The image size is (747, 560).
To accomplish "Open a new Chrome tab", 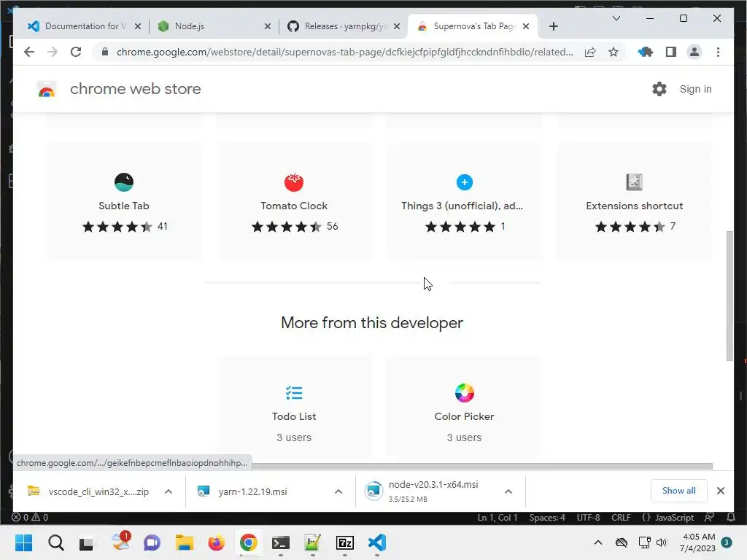I will point(554,26).
